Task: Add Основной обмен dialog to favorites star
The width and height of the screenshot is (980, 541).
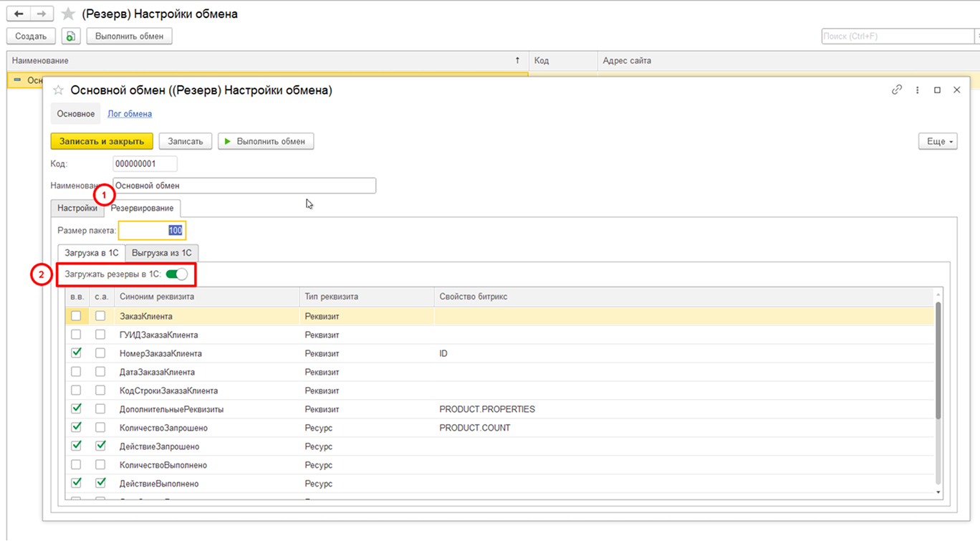Action: (59, 90)
